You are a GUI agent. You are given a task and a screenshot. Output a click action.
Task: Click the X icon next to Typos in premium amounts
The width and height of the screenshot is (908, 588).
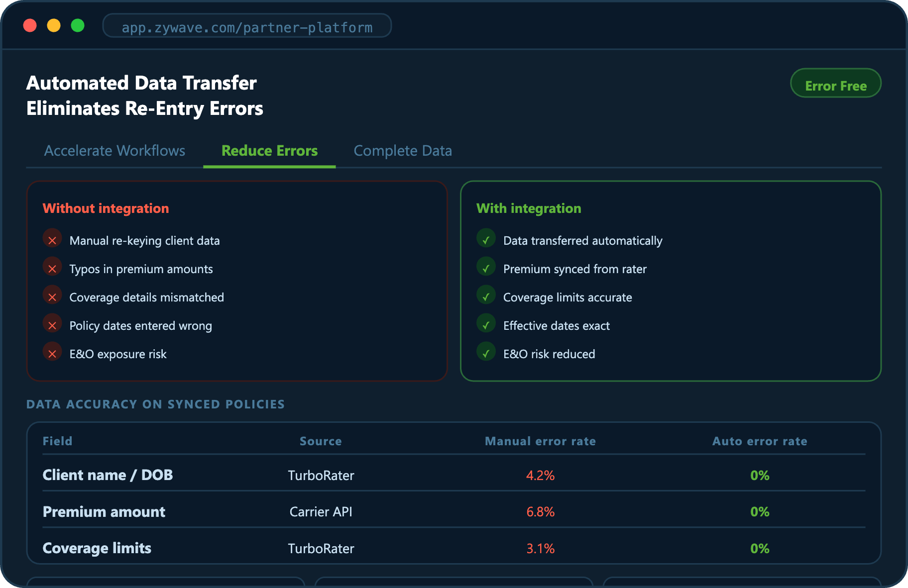point(52,269)
